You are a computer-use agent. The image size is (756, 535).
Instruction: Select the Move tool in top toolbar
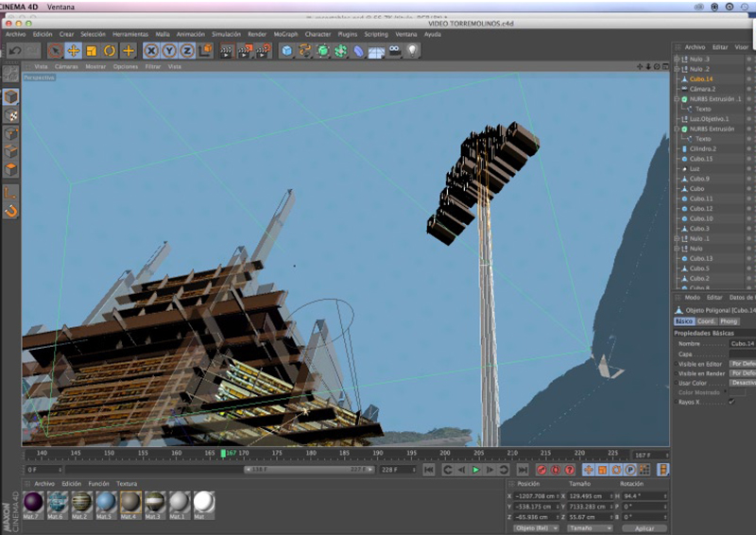click(73, 51)
